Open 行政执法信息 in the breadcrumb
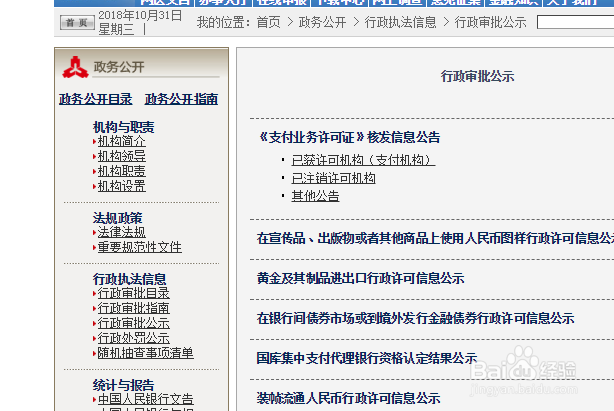 click(400, 22)
